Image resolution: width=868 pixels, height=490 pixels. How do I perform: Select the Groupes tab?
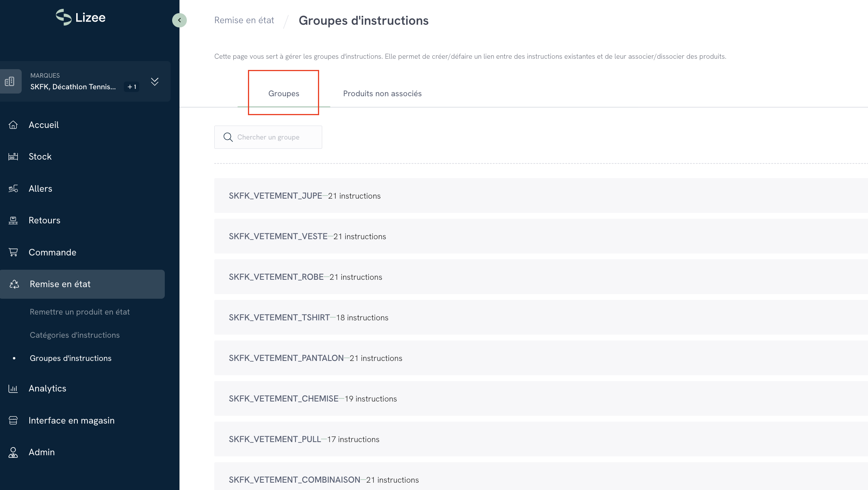tap(284, 94)
